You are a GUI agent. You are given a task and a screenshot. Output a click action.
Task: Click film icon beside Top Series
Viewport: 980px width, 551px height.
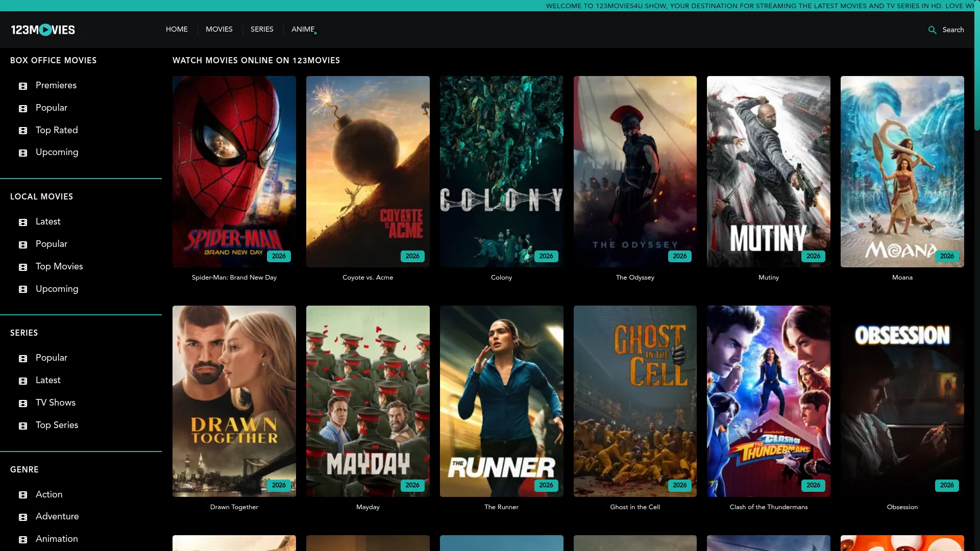click(x=23, y=426)
